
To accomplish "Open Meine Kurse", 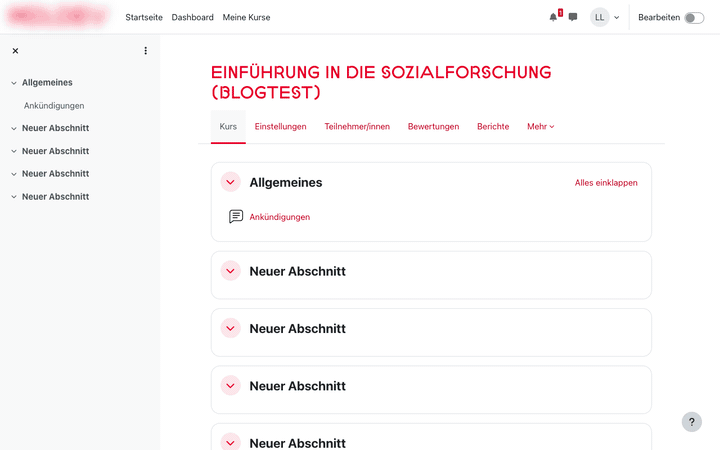I will [x=247, y=17].
